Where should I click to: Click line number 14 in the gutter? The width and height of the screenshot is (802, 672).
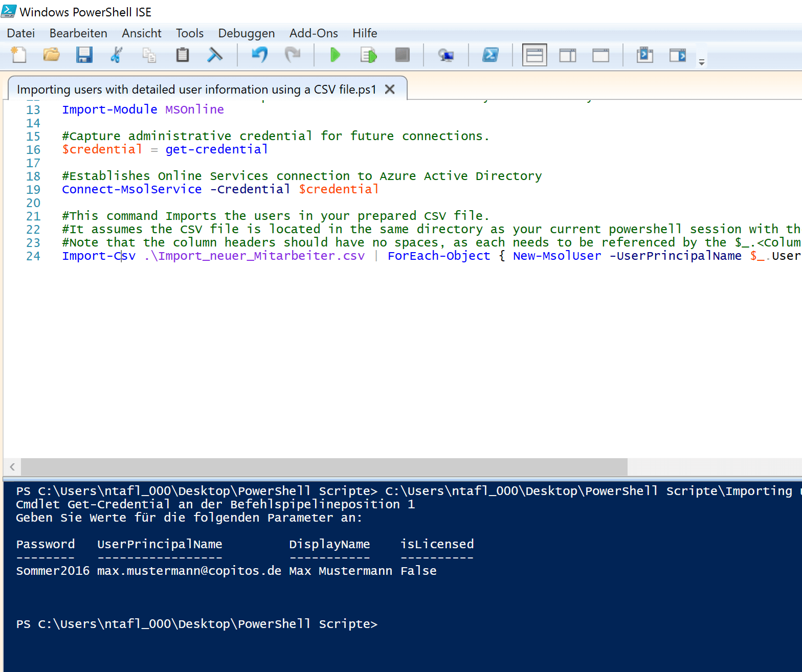click(x=33, y=123)
